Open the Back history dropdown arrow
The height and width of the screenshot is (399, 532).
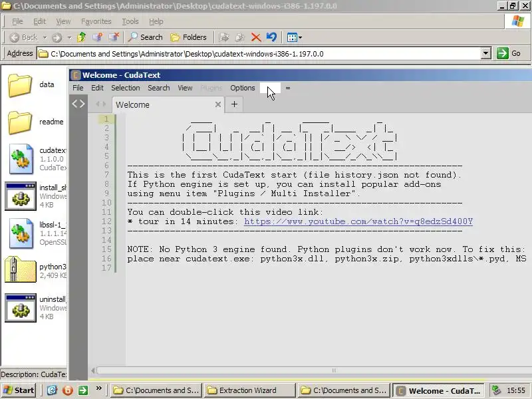(x=45, y=37)
